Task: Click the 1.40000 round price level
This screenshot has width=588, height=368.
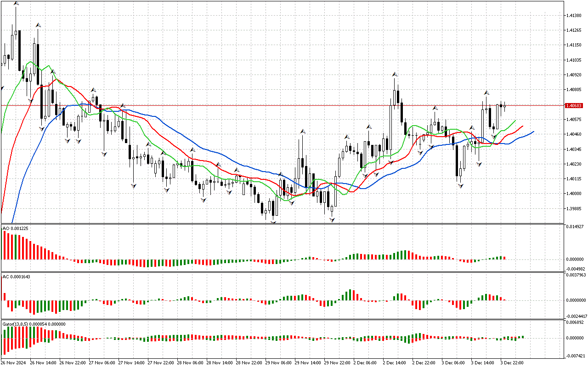Action: 574,194
